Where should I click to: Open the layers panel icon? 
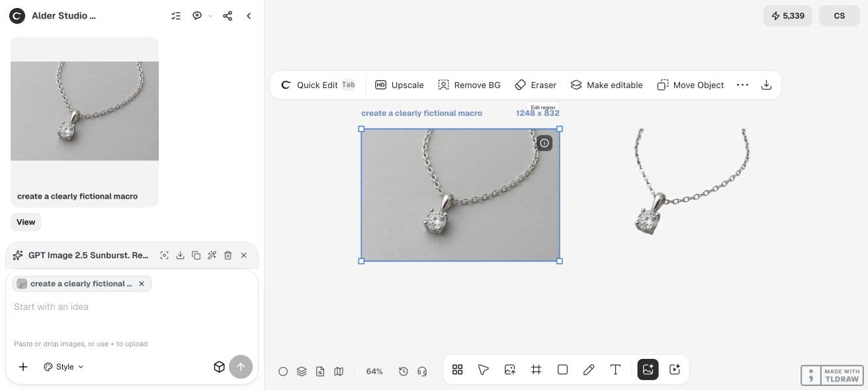pos(302,371)
